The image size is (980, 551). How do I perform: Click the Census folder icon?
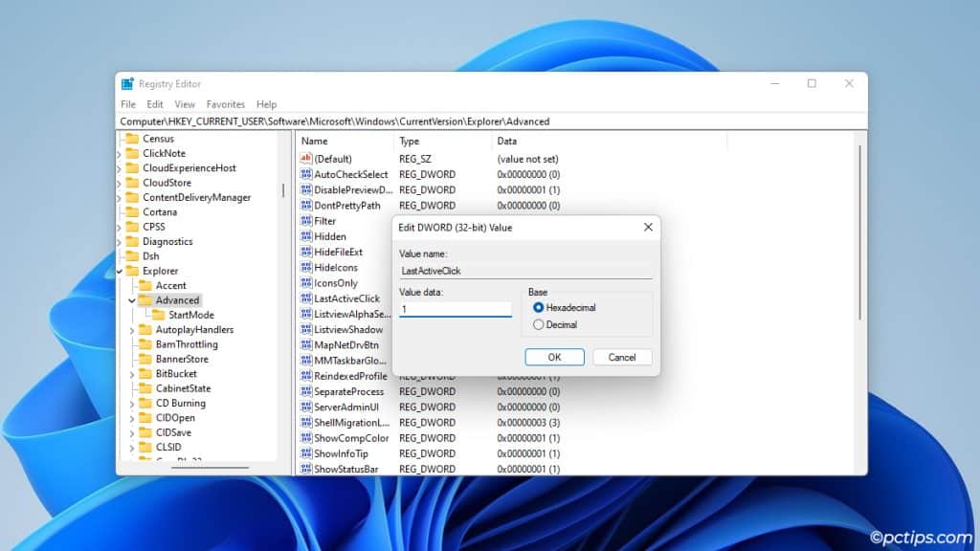click(133, 138)
